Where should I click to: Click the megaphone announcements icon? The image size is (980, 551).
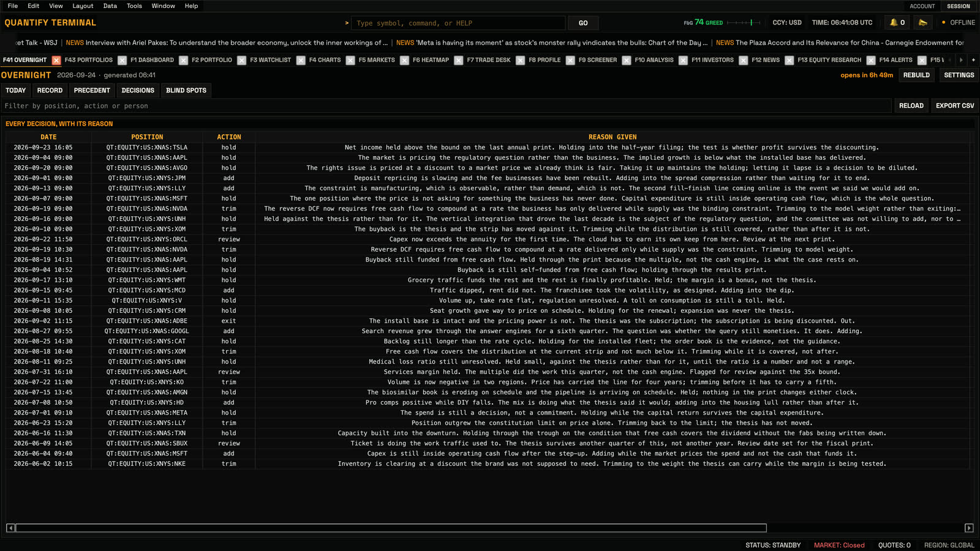tap(922, 23)
